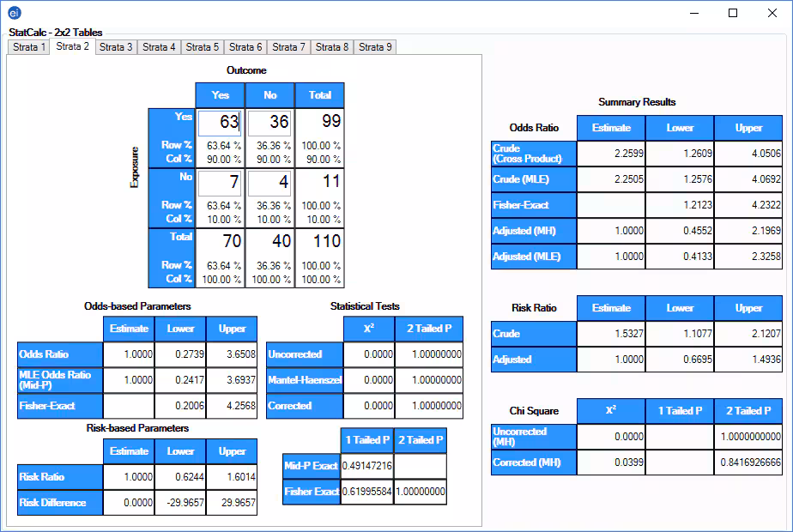Click Fisher-Exact label in Odds-based Parameters
Viewport: 793px width, 532px height.
click(60, 406)
